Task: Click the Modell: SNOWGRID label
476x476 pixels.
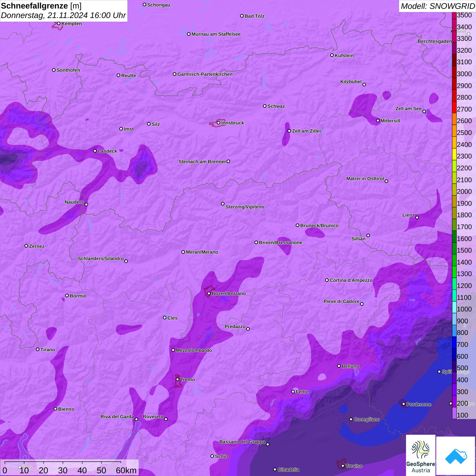Action: (x=438, y=6)
